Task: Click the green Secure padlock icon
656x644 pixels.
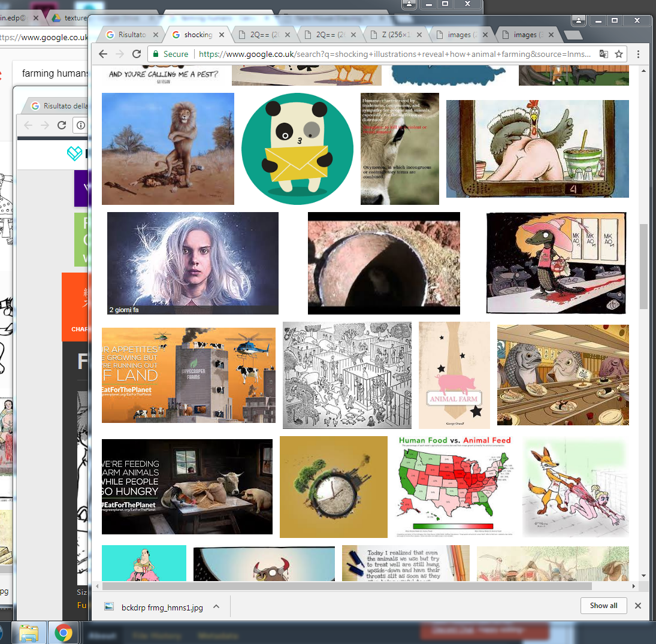Action: point(156,54)
